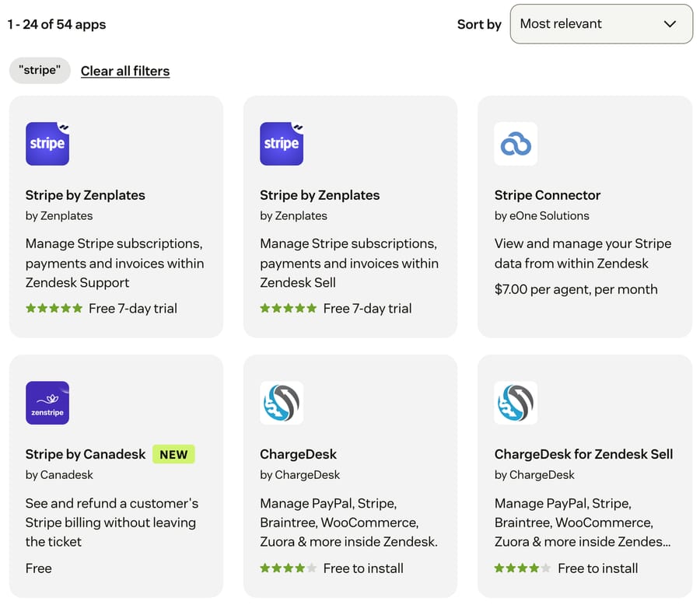Click the "Sort by" label

(x=479, y=24)
